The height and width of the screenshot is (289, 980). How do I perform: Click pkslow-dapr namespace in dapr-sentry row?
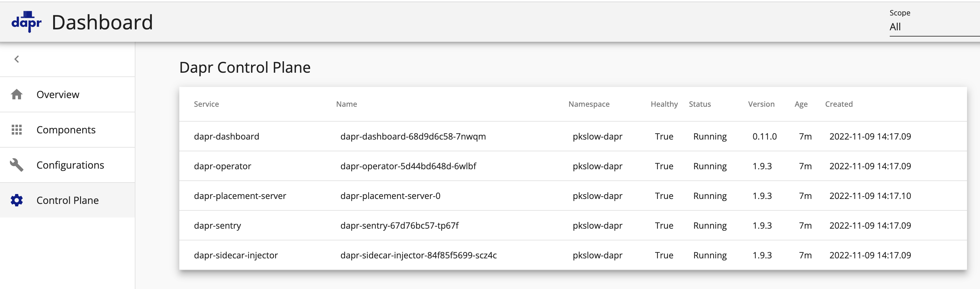click(597, 225)
